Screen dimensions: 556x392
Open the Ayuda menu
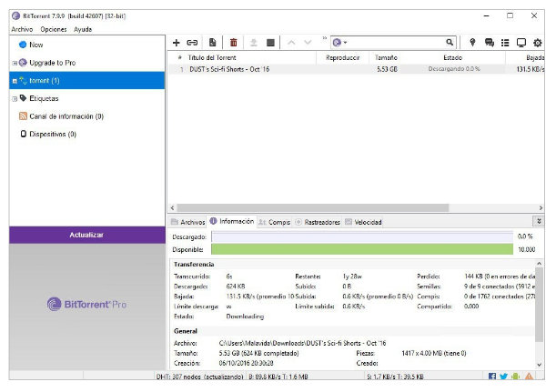point(83,29)
